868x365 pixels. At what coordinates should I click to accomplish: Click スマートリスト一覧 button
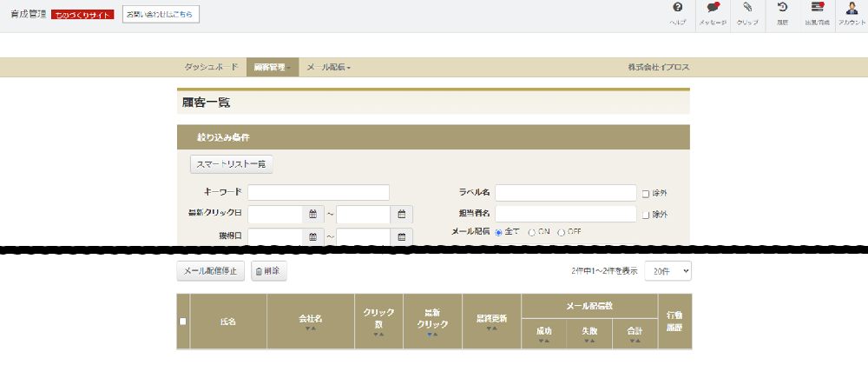tap(231, 163)
